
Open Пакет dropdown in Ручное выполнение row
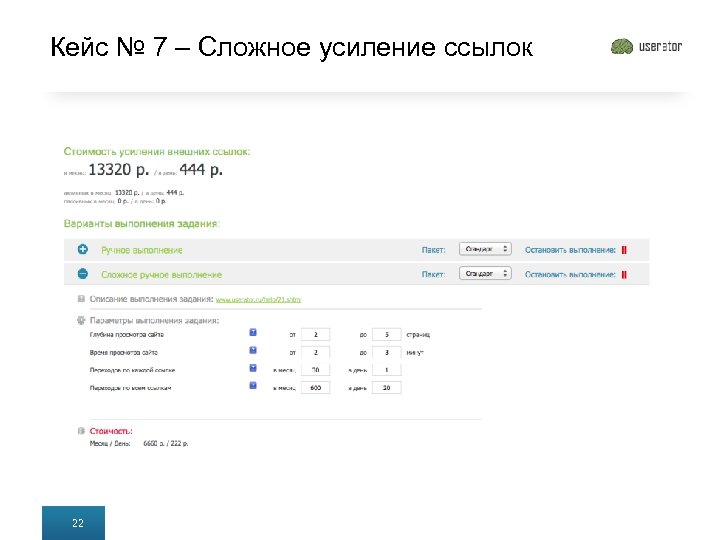485,249
